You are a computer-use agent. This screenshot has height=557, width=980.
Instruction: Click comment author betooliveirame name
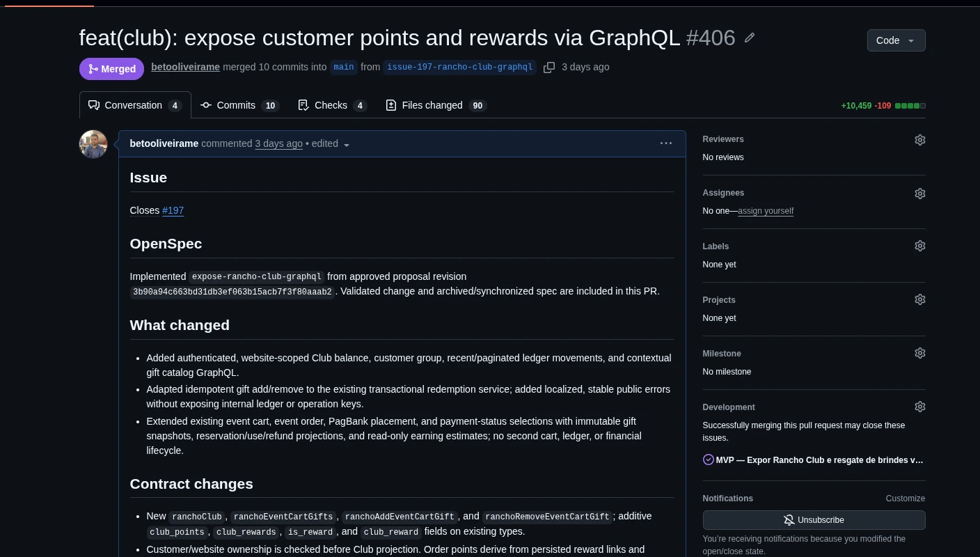tap(164, 143)
